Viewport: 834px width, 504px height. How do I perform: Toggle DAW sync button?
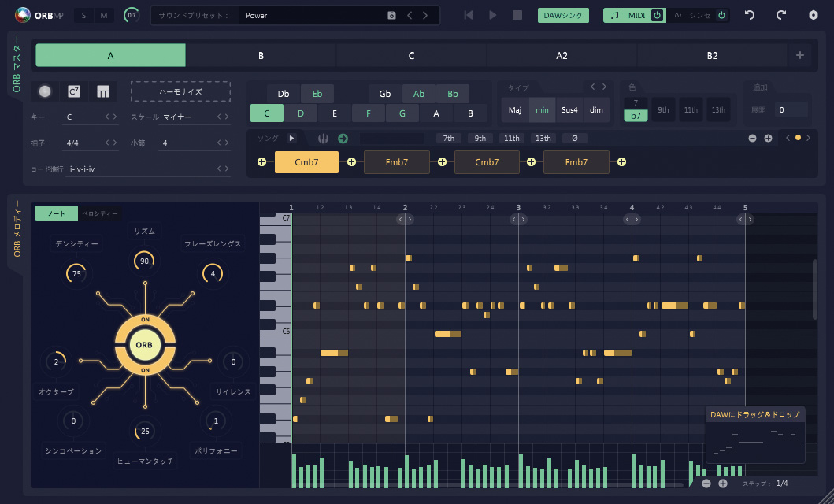pyautogui.click(x=563, y=16)
